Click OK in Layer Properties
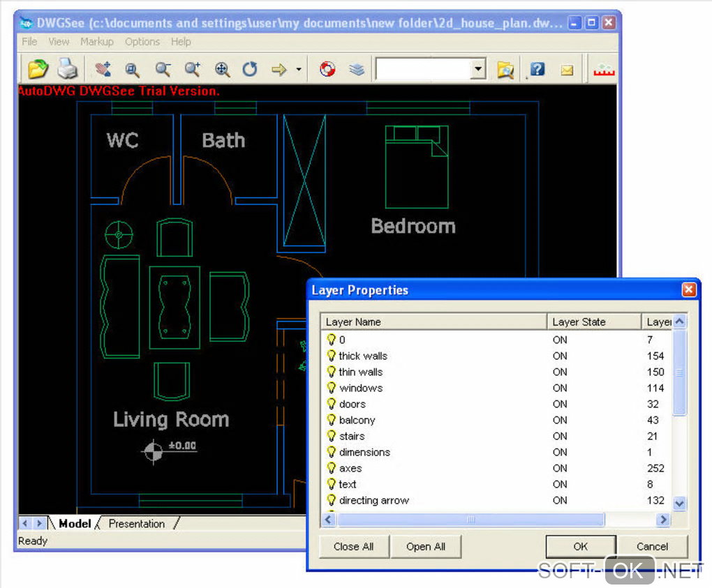Viewport: 712px width, 588px height. (x=580, y=547)
